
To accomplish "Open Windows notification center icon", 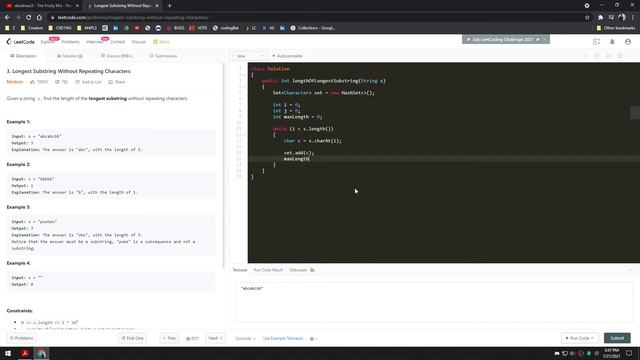I will point(629,353).
